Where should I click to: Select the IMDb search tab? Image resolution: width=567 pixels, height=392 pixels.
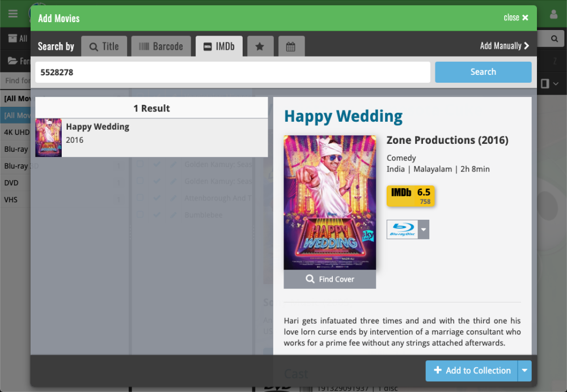point(219,46)
